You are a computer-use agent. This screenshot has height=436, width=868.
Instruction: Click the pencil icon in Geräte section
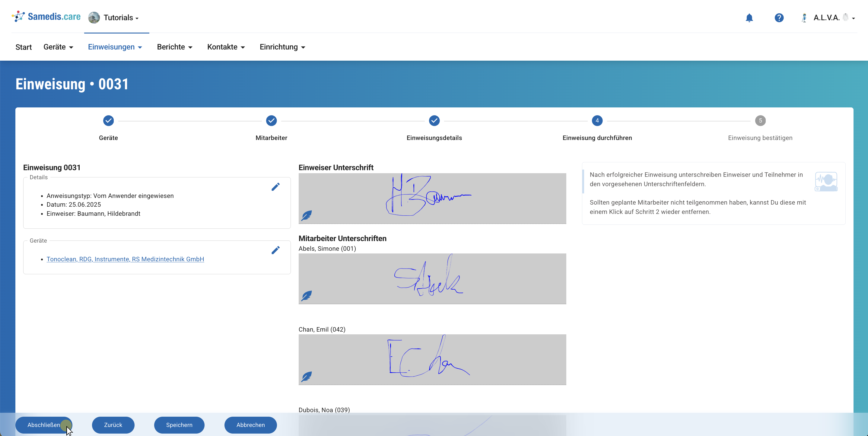click(275, 250)
